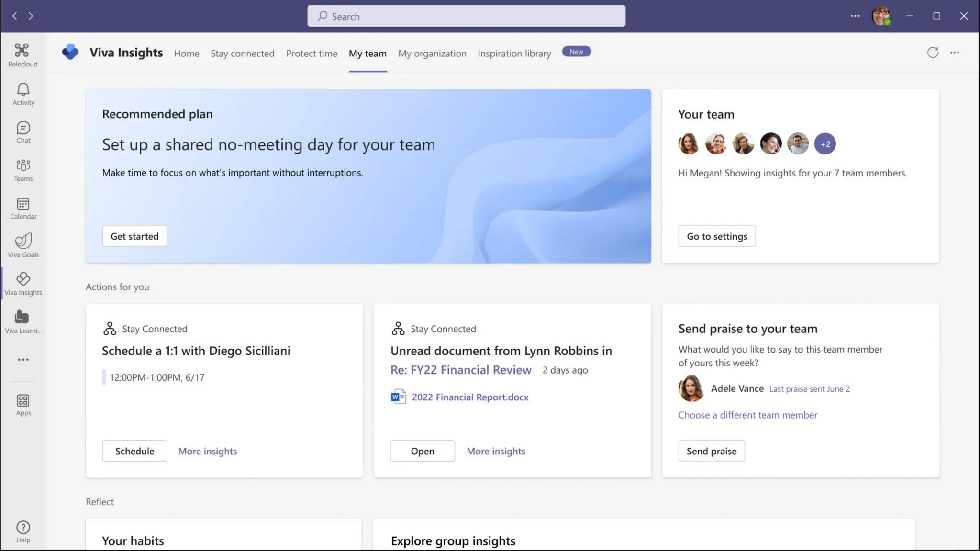This screenshot has width=980, height=551.
Task: Click the Get started button
Action: click(134, 236)
